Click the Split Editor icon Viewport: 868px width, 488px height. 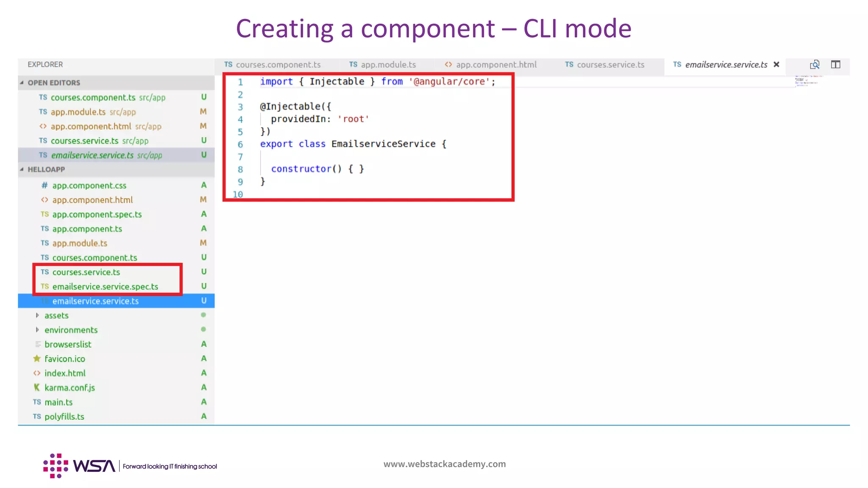[835, 64]
